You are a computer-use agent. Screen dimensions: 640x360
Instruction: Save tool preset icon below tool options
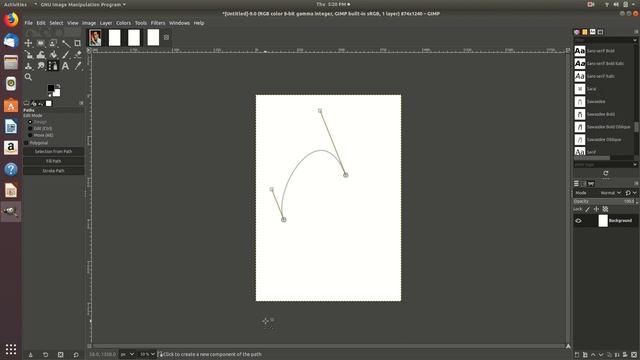30,355
